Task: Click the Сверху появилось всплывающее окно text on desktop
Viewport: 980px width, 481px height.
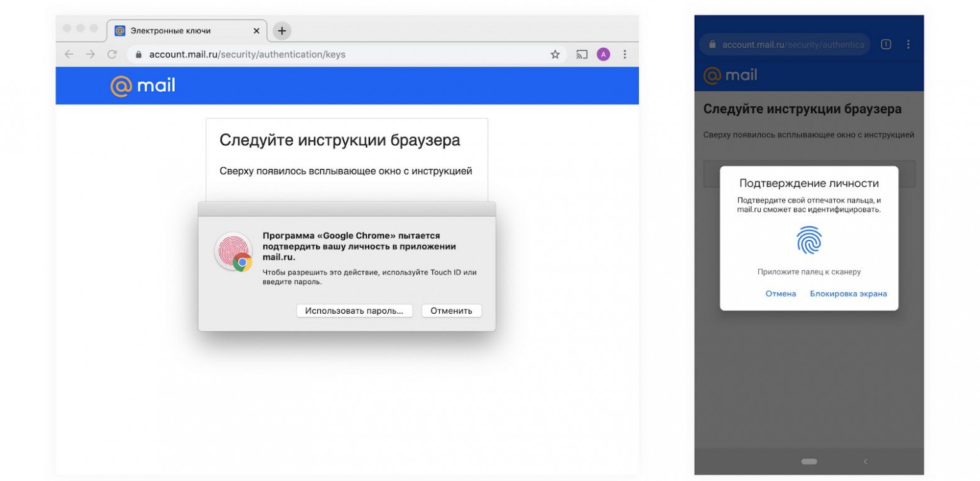Action: 346,171
